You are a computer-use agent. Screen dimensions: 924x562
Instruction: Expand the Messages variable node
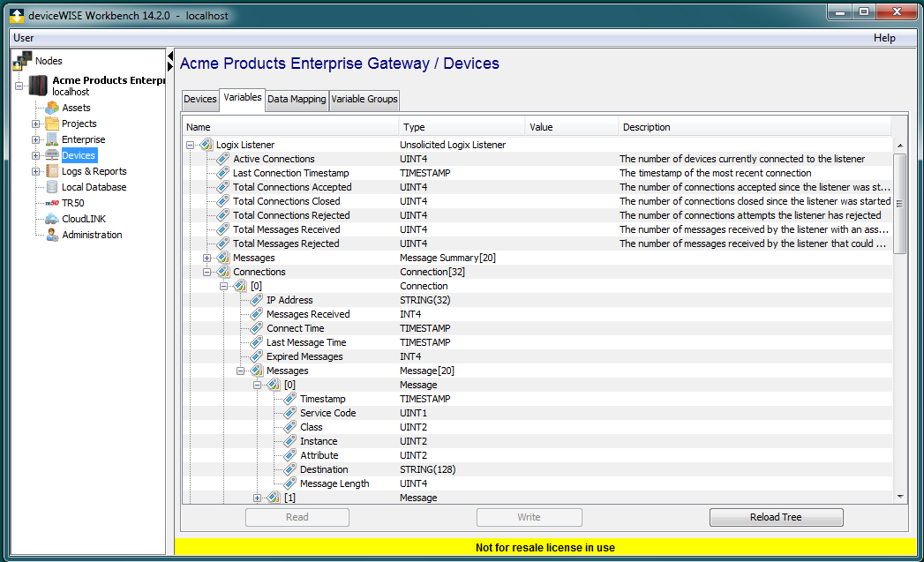pyautogui.click(x=207, y=257)
